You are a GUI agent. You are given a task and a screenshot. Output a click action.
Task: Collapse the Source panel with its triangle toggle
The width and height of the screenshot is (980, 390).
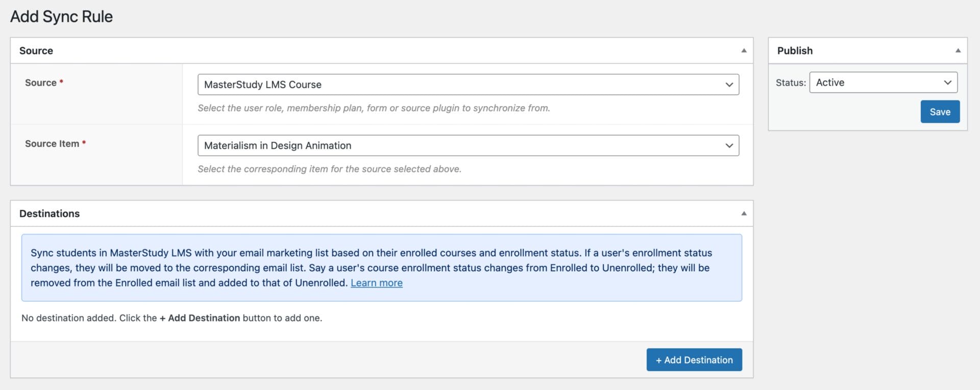(x=744, y=50)
